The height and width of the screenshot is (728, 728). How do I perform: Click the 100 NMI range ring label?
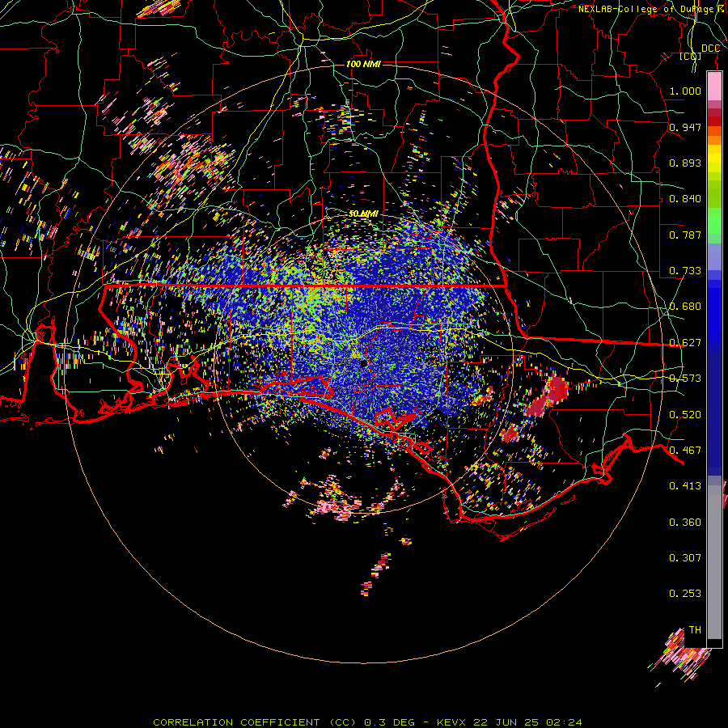point(363,64)
